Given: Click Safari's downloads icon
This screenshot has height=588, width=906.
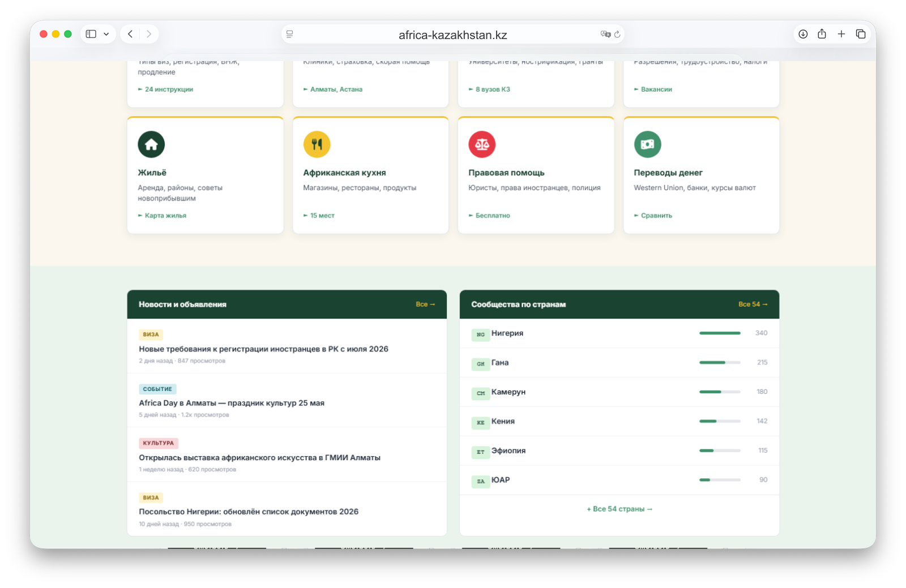Looking at the screenshot, I should point(803,34).
